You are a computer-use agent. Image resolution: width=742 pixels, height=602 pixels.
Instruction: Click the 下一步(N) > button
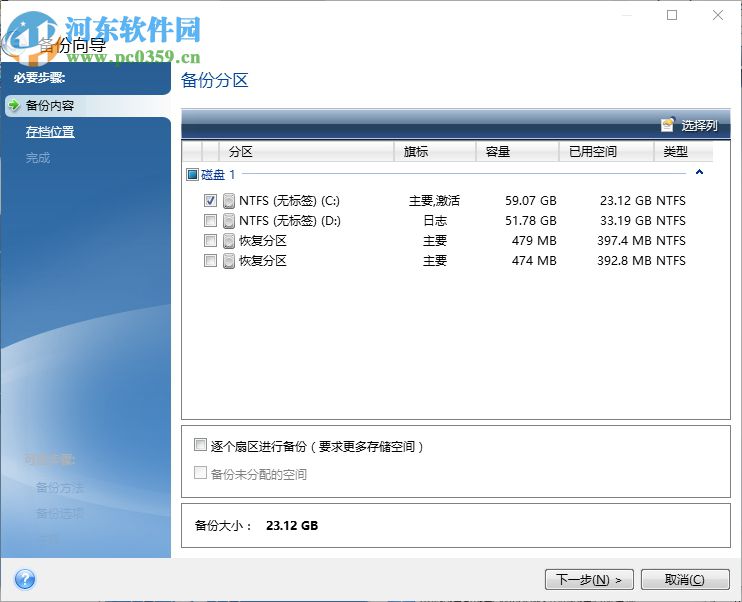click(589, 579)
